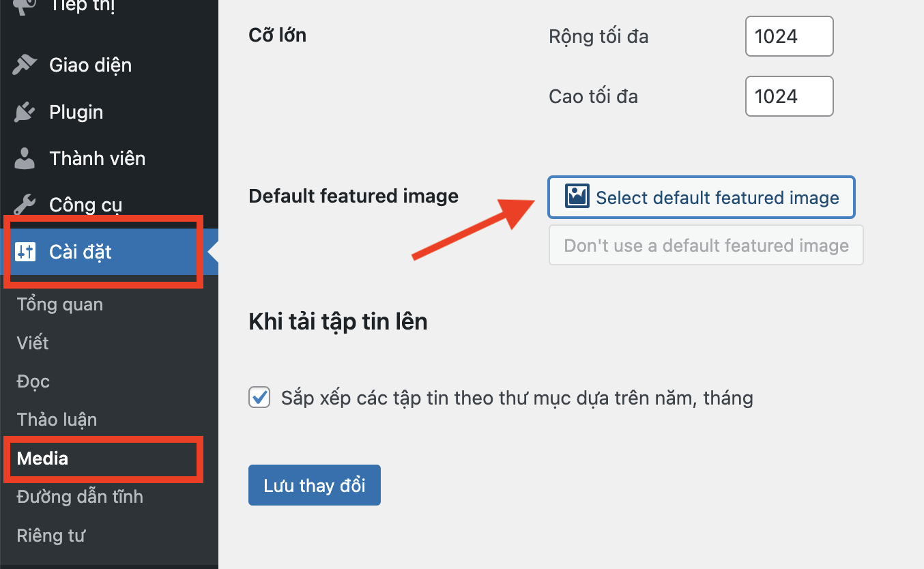Click the Giao diện paintbrush icon
The image size is (924, 569).
(25, 65)
